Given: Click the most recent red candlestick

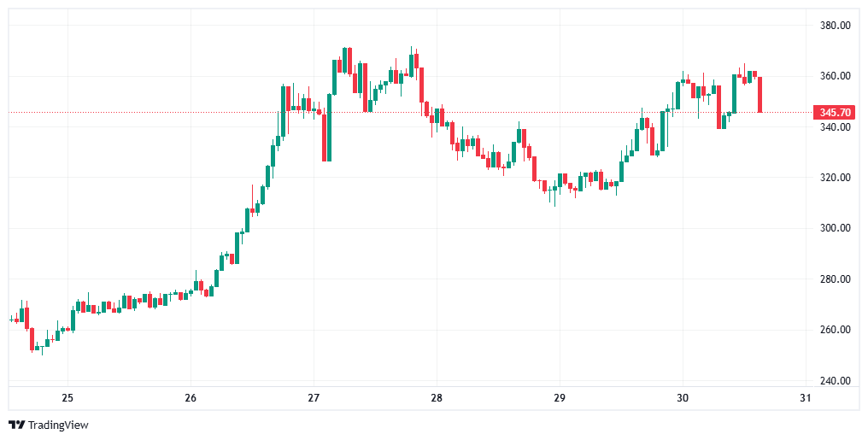Looking at the screenshot, I should (759, 94).
